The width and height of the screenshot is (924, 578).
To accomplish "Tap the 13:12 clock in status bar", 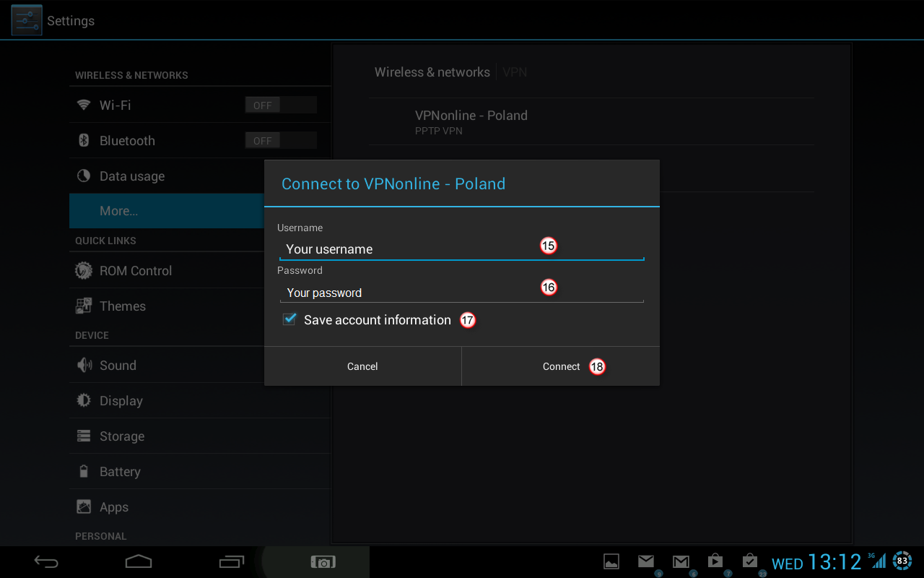I will (834, 561).
